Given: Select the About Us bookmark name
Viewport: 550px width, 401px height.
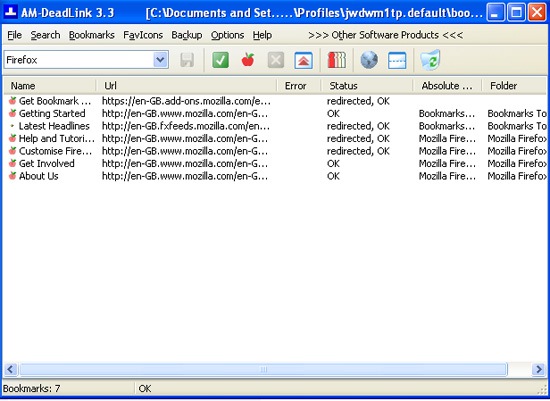Looking at the screenshot, I should pyautogui.click(x=39, y=176).
